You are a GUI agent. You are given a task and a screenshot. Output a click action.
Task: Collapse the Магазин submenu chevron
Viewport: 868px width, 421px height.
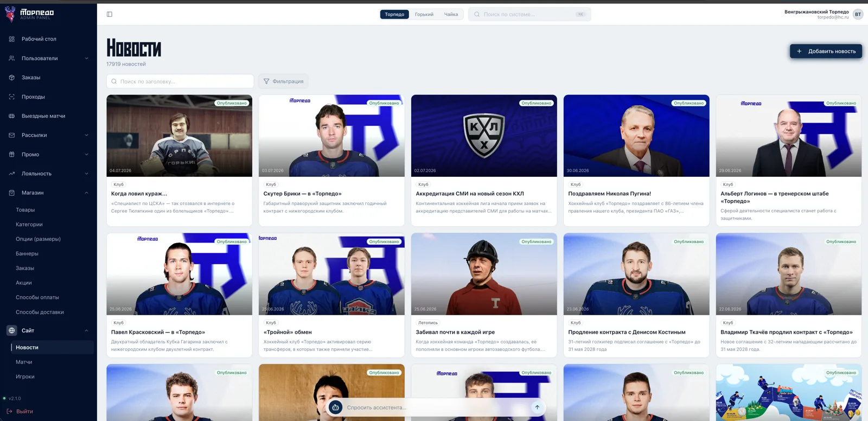pyautogui.click(x=86, y=193)
